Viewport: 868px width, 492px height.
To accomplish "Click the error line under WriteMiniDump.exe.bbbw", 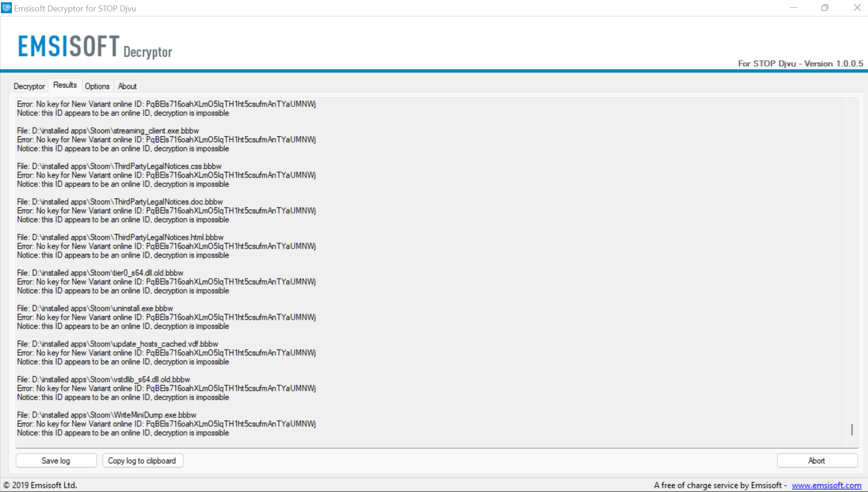I will point(167,424).
